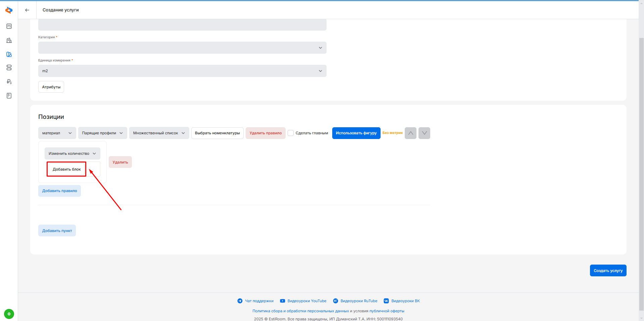The height and width of the screenshot is (321, 644).
Task: Open the 'Изменить количество' dropdown
Action: point(72,153)
